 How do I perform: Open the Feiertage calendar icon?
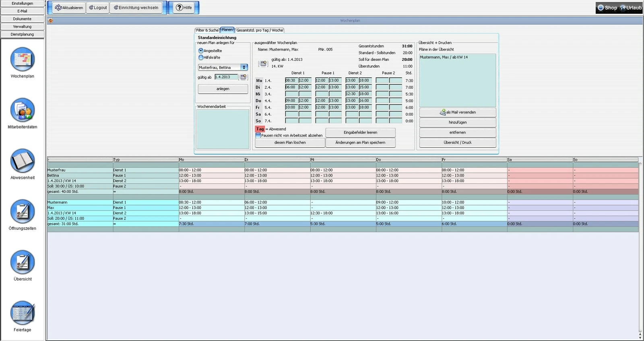pos(23,313)
